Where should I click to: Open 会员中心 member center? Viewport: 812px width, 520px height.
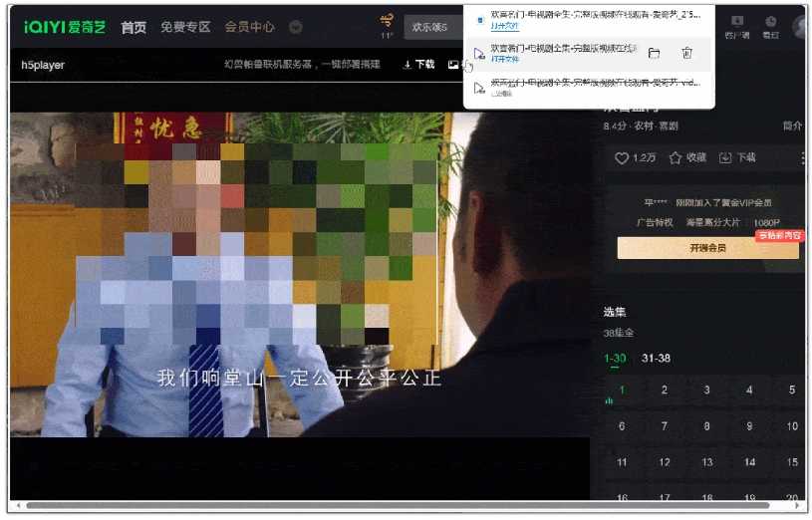(x=250, y=27)
